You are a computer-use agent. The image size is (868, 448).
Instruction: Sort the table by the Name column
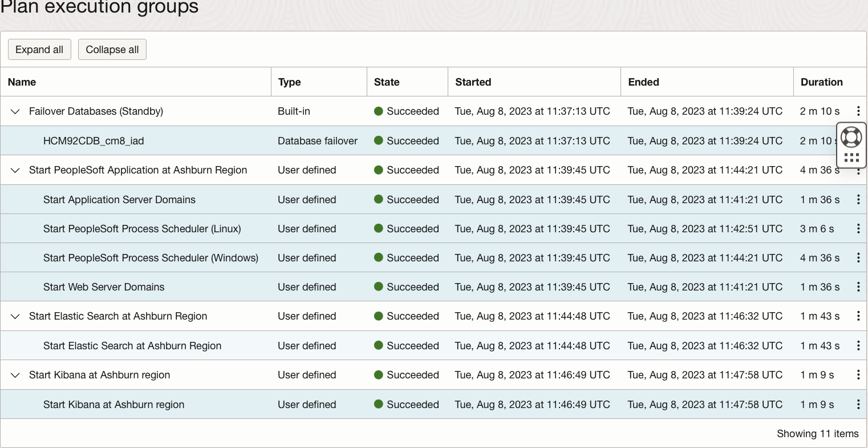21,82
